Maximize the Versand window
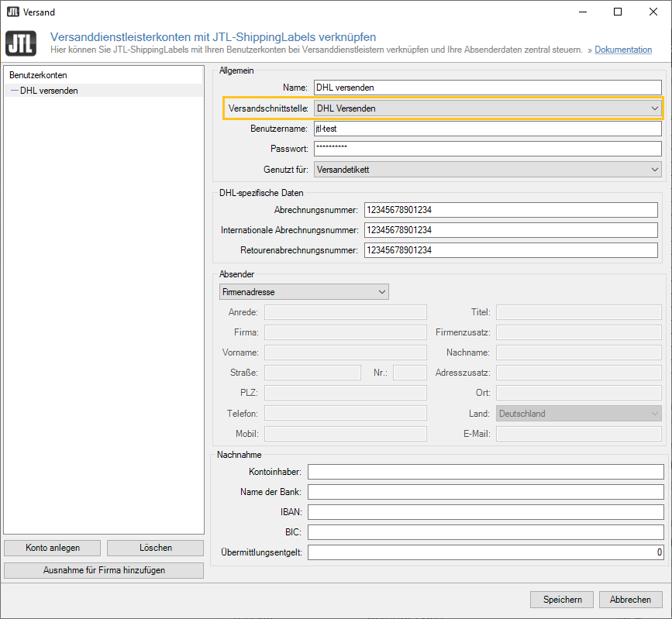 618,12
